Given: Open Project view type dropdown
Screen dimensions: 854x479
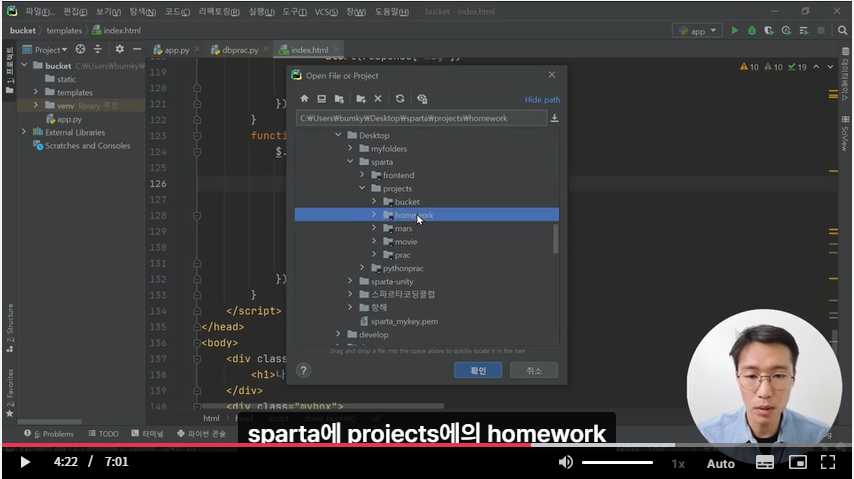Looking at the screenshot, I should tap(51, 50).
